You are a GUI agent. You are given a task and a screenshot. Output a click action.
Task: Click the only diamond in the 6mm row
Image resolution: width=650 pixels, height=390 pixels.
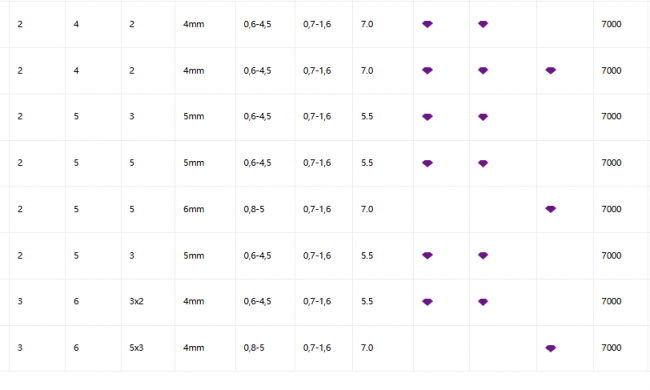click(x=551, y=209)
